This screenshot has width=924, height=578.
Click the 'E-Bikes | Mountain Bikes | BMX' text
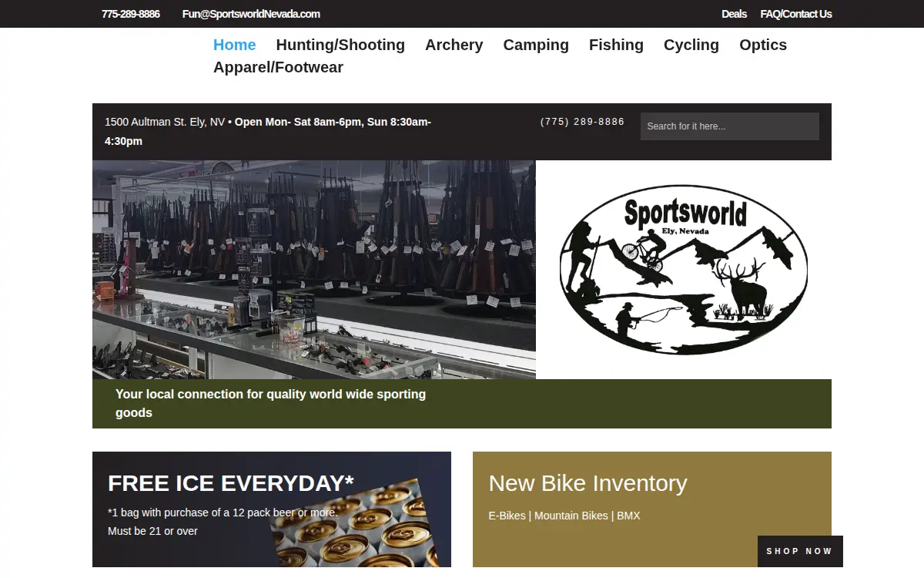[x=564, y=516]
